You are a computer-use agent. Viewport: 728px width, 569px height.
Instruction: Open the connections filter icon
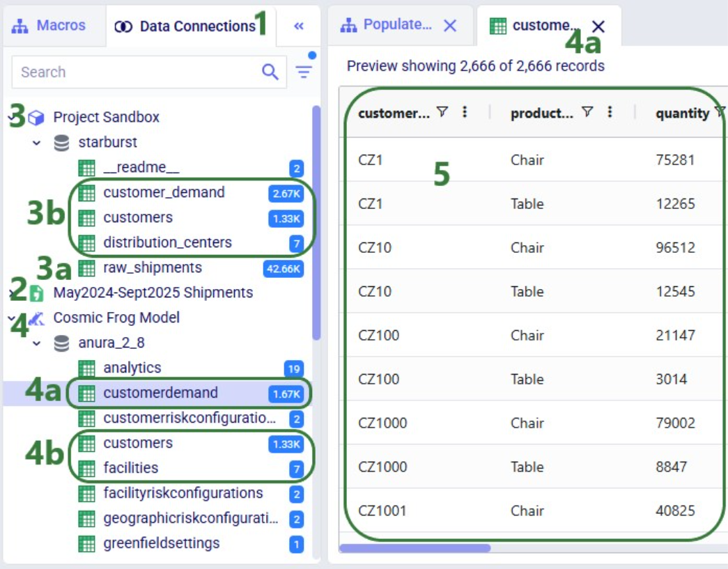[x=304, y=71]
